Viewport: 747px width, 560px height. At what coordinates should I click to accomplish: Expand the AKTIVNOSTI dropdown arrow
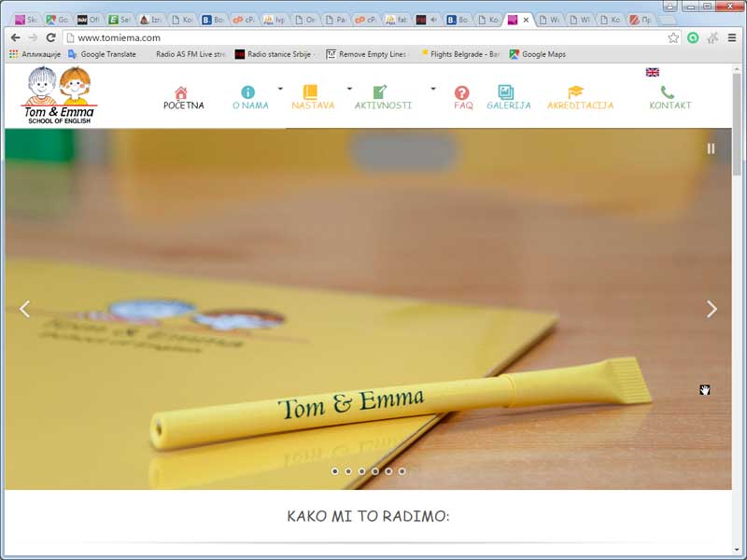pyautogui.click(x=433, y=89)
